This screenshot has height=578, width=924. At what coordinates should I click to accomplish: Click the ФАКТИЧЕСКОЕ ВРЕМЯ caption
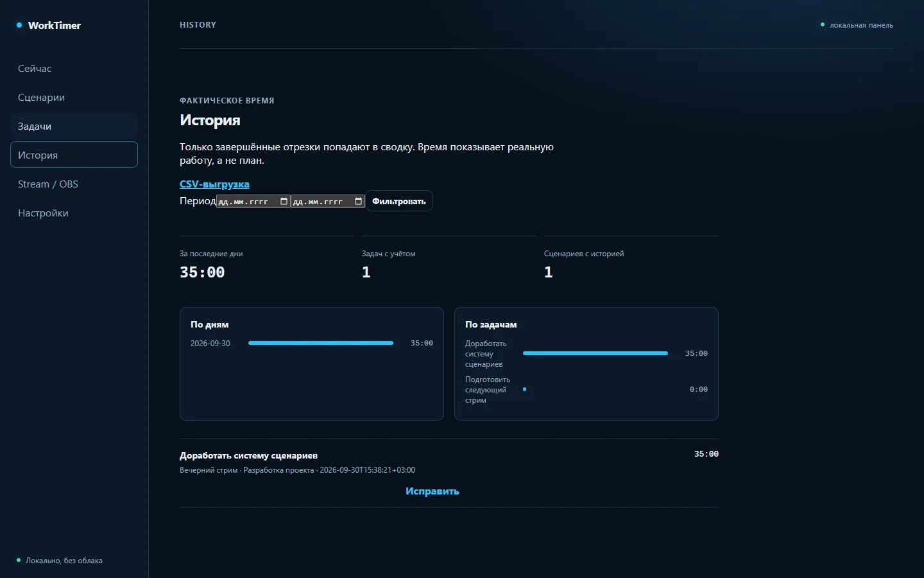pos(227,100)
